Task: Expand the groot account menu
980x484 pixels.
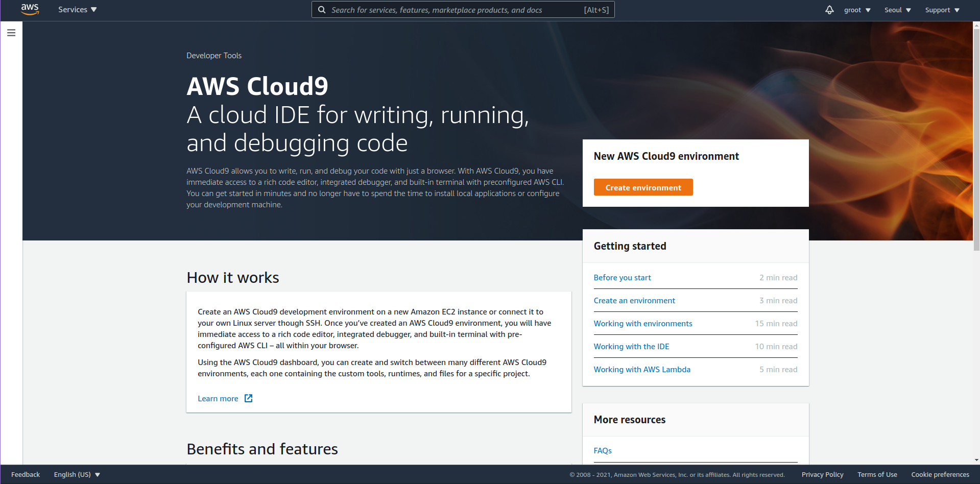Action: tap(857, 10)
